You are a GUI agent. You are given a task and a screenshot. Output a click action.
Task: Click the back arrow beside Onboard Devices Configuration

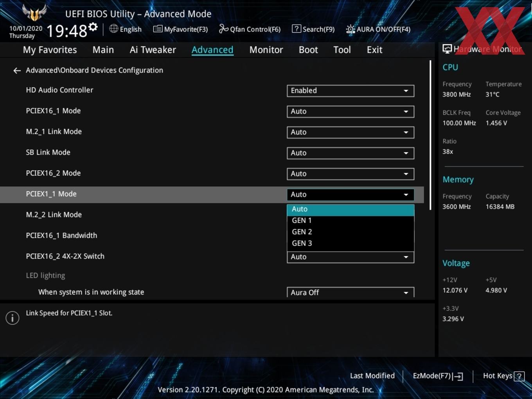17,70
